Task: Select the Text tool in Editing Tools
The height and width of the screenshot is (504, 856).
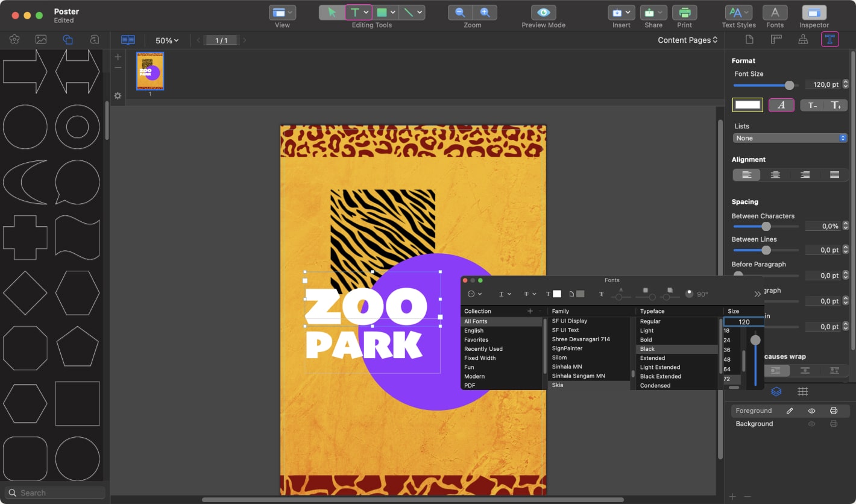Action: [x=355, y=11]
